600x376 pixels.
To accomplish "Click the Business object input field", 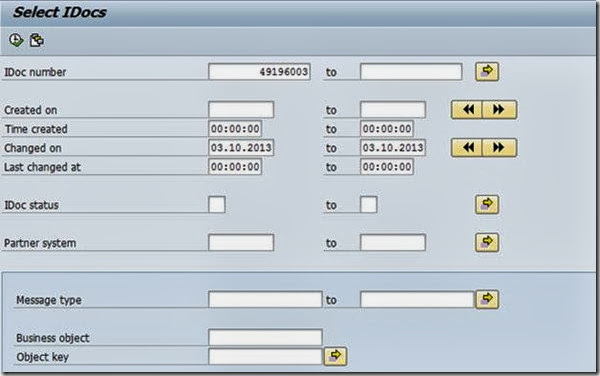I will pyautogui.click(x=265, y=337).
